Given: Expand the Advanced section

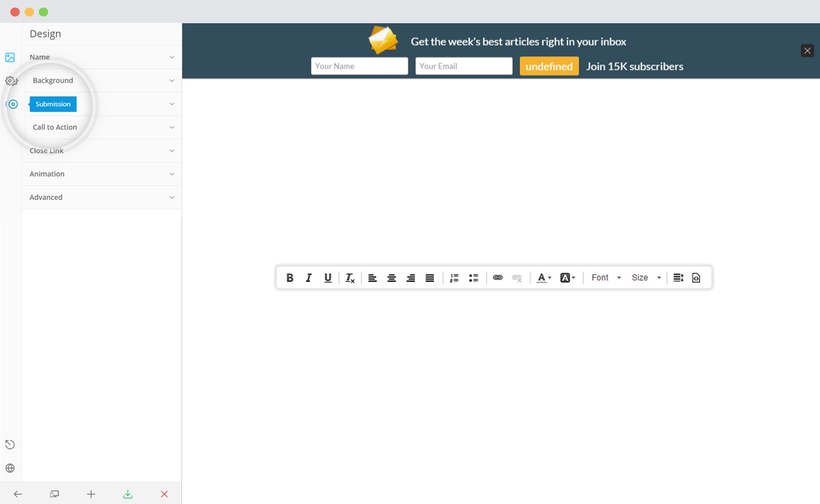Looking at the screenshot, I should 102,197.
